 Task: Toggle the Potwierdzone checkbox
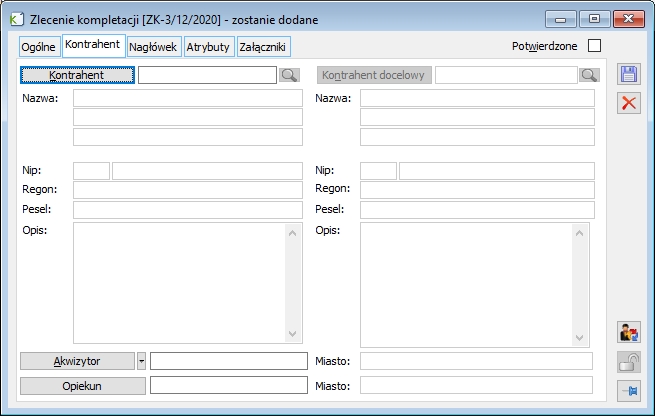tap(595, 46)
